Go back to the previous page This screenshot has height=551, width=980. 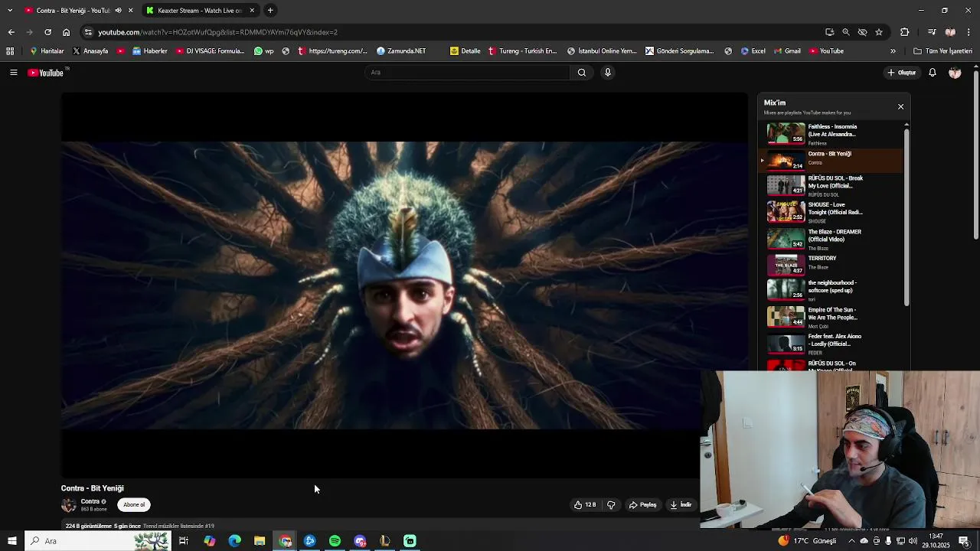click(x=11, y=32)
